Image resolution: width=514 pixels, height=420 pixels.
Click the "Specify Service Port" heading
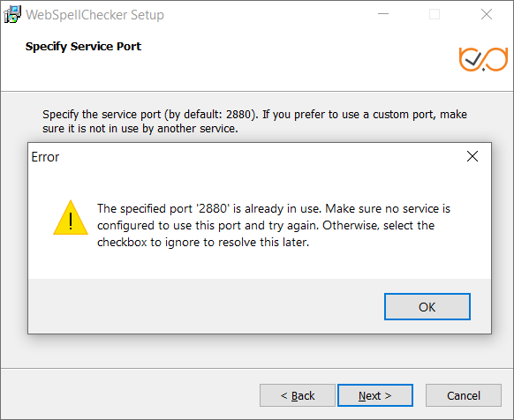83,47
